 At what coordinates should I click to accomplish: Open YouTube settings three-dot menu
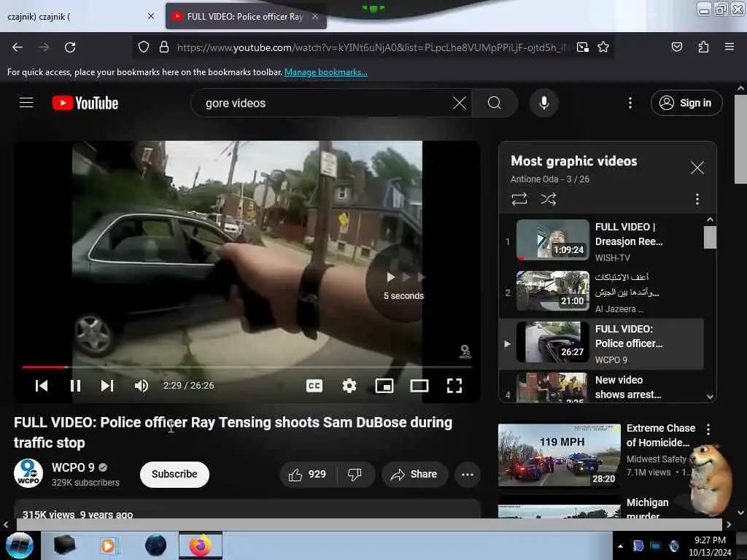pos(630,103)
